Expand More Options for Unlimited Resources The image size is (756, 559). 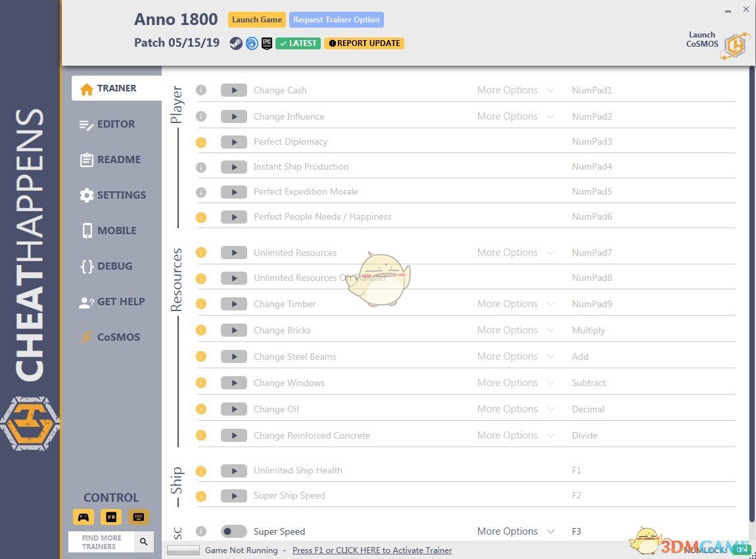515,253
